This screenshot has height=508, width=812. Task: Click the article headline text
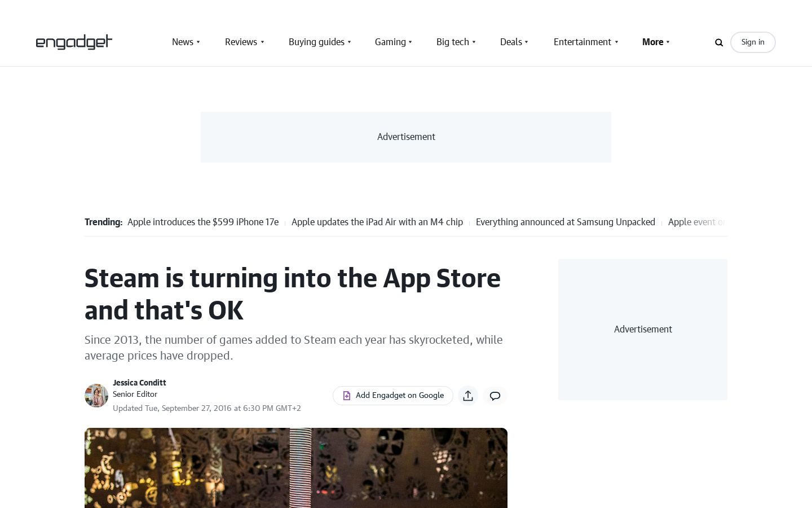click(x=293, y=294)
